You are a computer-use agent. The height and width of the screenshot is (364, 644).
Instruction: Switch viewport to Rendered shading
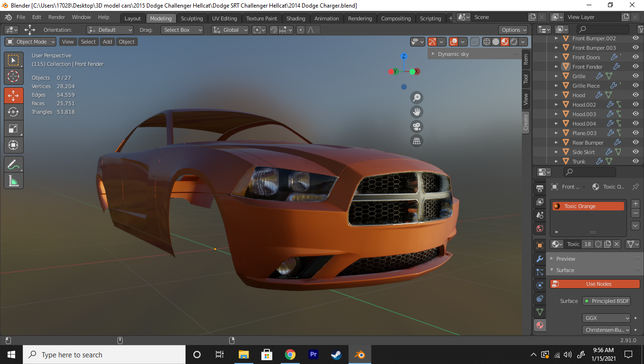[514, 42]
